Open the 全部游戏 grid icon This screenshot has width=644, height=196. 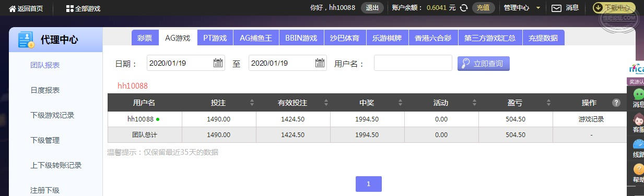pyautogui.click(x=70, y=8)
